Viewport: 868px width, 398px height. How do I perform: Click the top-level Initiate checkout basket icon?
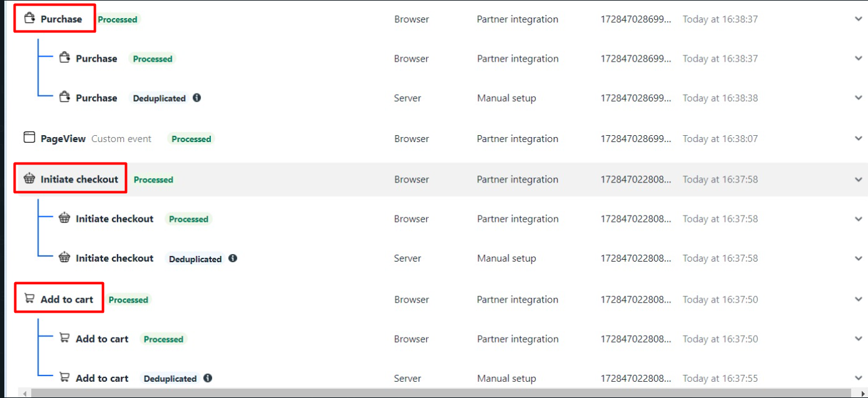29,179
